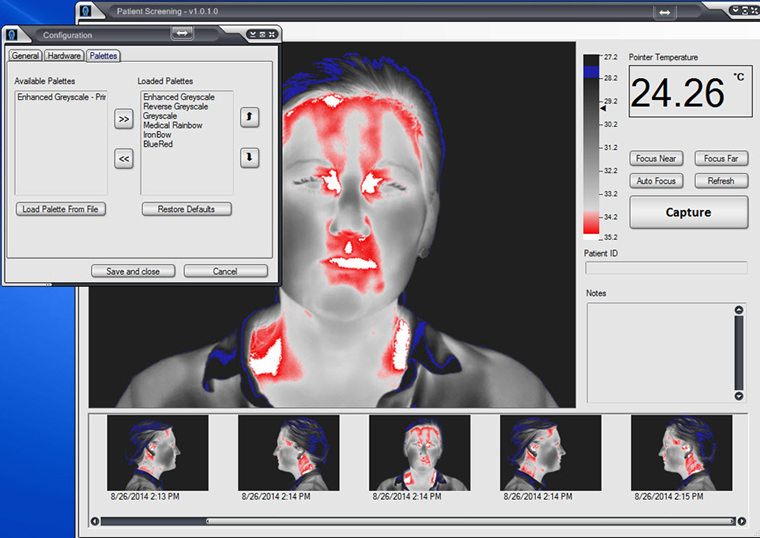Screen dimensions: 760x538
Task: Click Save and close button
Action: [x=133, y=271]
